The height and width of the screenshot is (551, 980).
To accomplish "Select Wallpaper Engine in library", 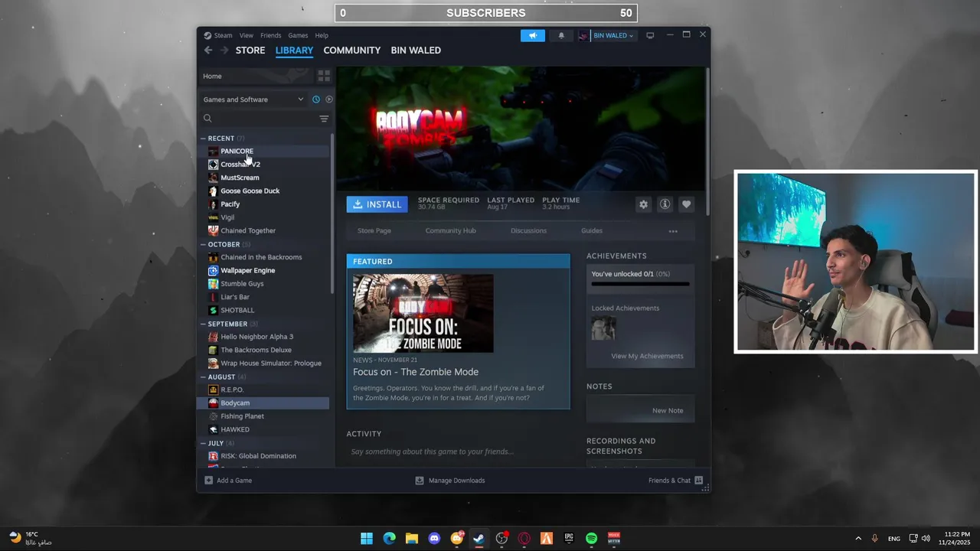I will point(265,271).
